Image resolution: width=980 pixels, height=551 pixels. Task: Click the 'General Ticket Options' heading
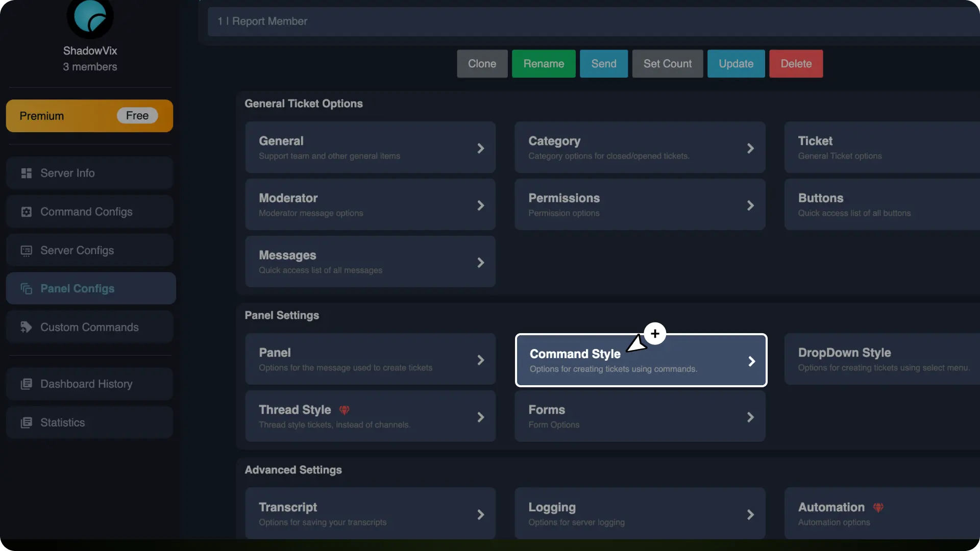(x=304, y=104)
